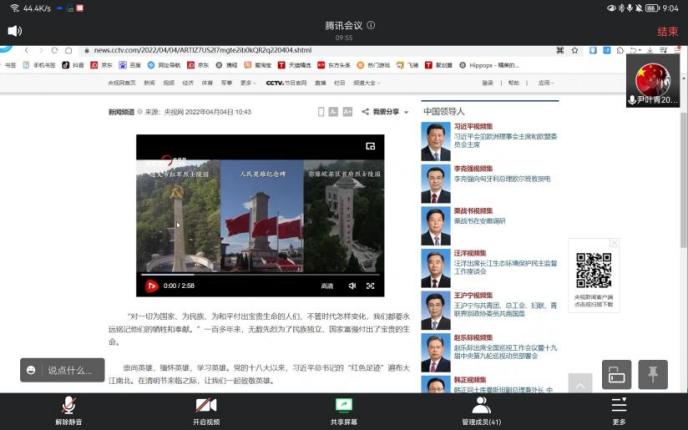Toggle the speaker output icon at top left
Screen dimensions: 688x430
pos(15,31)
